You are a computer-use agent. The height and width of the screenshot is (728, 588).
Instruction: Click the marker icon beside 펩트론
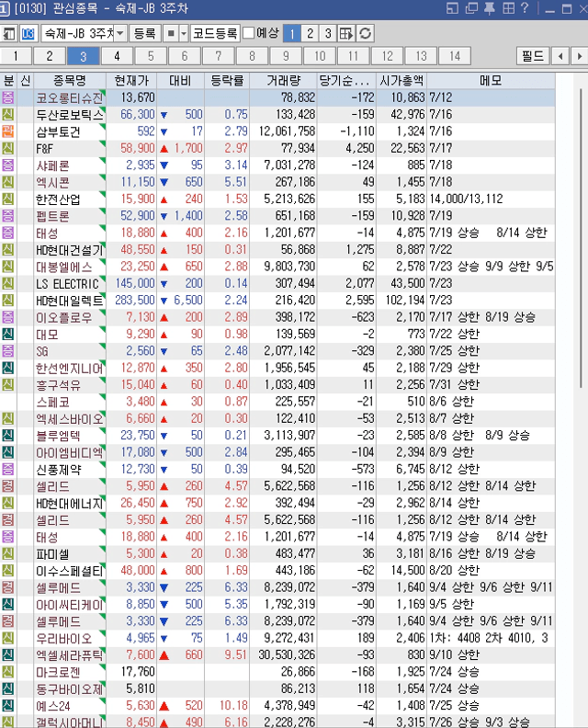[8, 216]
